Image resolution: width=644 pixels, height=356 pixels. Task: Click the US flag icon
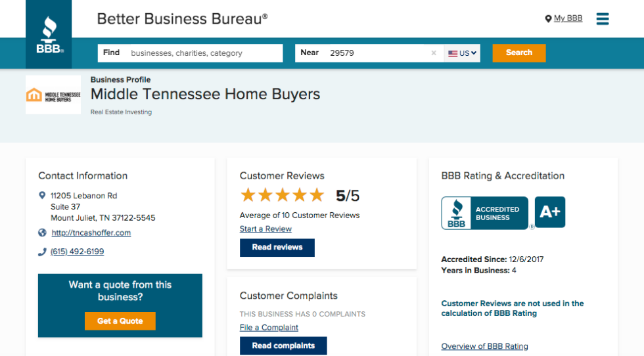pos(453,53)
